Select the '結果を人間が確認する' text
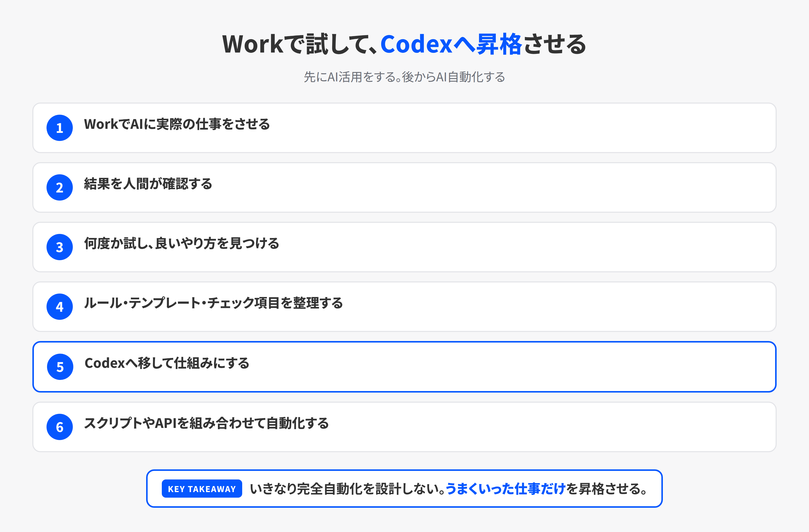809x532 pixels. click(x=148, y=184)
